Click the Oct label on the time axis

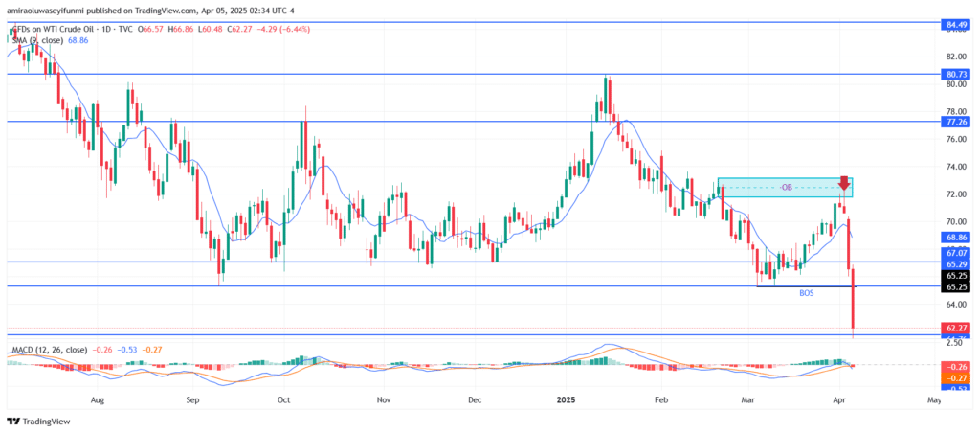283,399
